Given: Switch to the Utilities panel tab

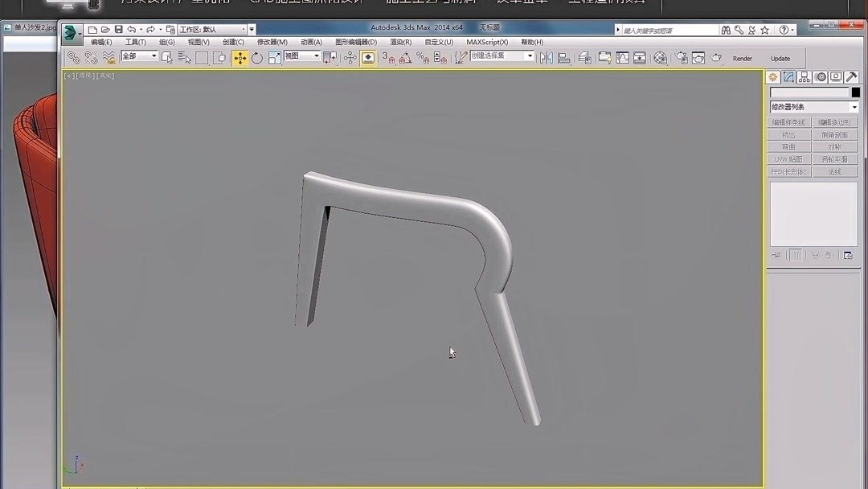Looking at the screenshot, I should [852, 76].
